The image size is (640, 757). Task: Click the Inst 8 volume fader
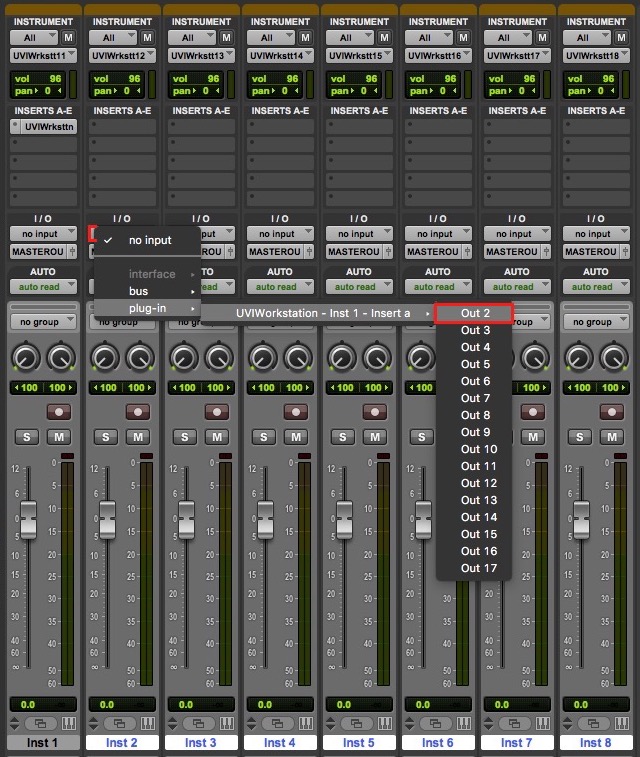coord(582,519)
